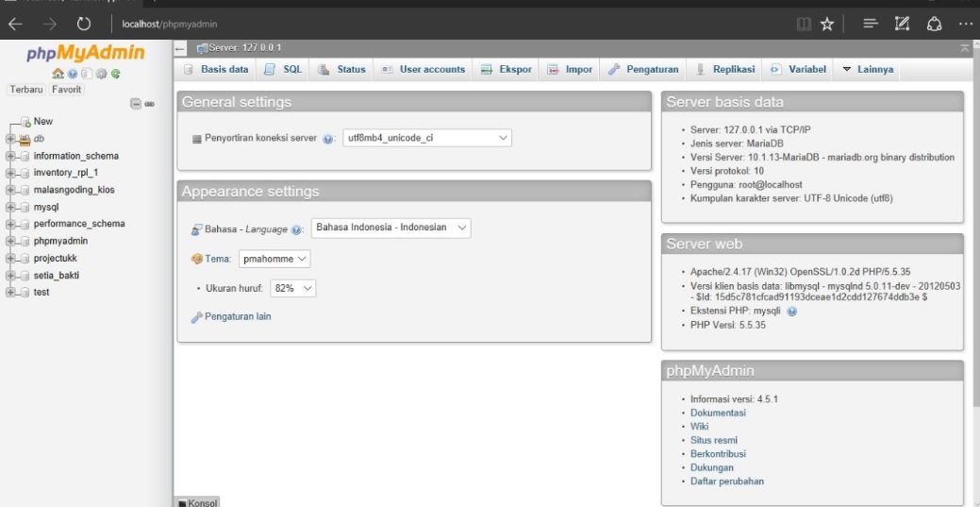The image size is (980, 507).
Task: Click the phpMyAdmin logo
Action: coord(86,53)
